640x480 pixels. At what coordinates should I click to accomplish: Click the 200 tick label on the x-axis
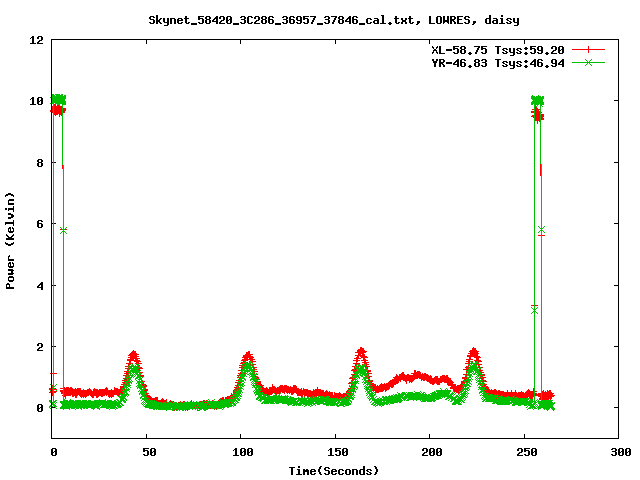coord(429,453)
